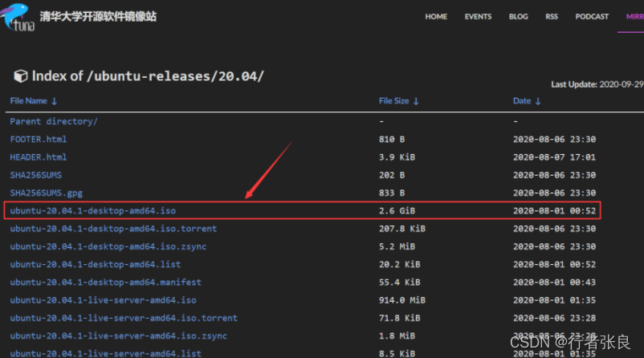
Task: Click the 3.9 KiB file size cell
Action: 397,157
